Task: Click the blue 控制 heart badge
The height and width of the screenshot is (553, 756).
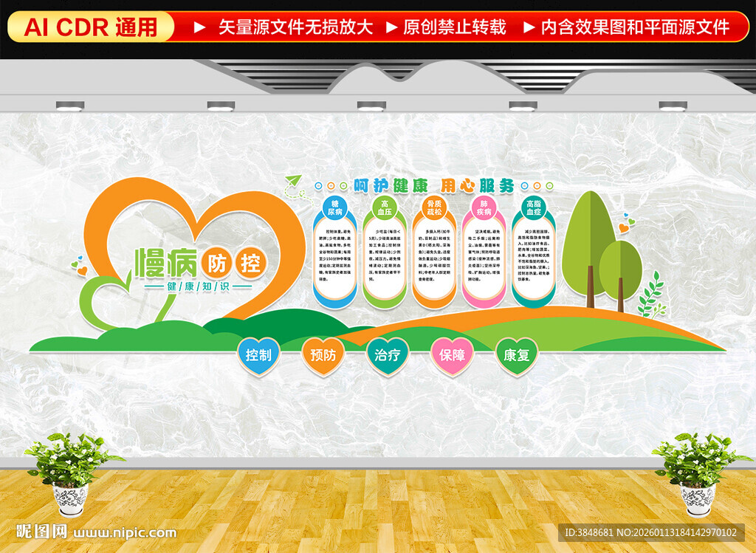Action: (x=258, y=356)
